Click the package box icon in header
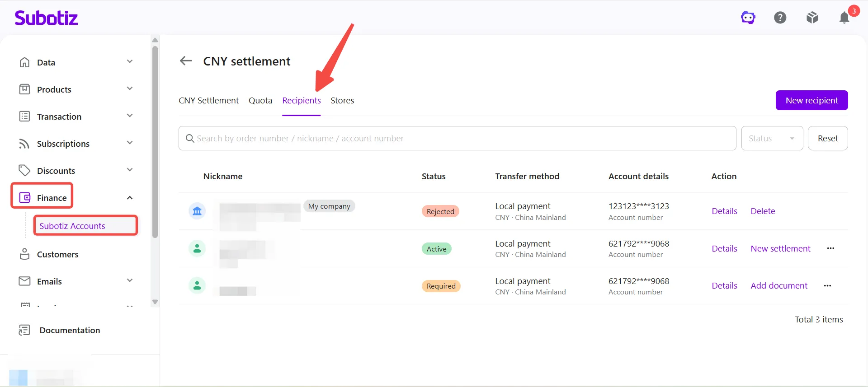 [812, 18]
